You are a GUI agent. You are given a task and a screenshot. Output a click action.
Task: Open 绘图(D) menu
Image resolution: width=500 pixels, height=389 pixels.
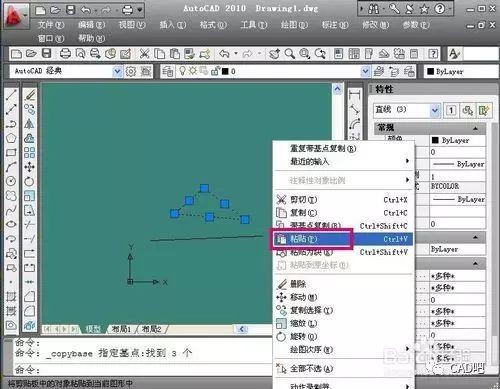coord(294,25)
